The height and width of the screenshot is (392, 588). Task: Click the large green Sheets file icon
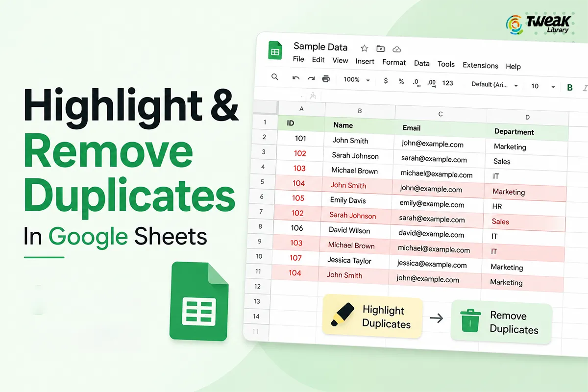click(x=198, y=301)
